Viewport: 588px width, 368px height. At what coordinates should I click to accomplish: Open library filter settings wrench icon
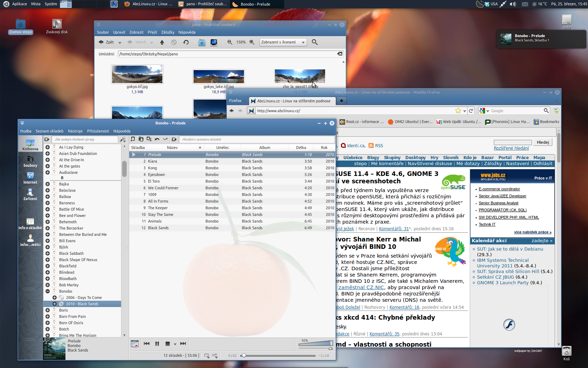(123, 139)
